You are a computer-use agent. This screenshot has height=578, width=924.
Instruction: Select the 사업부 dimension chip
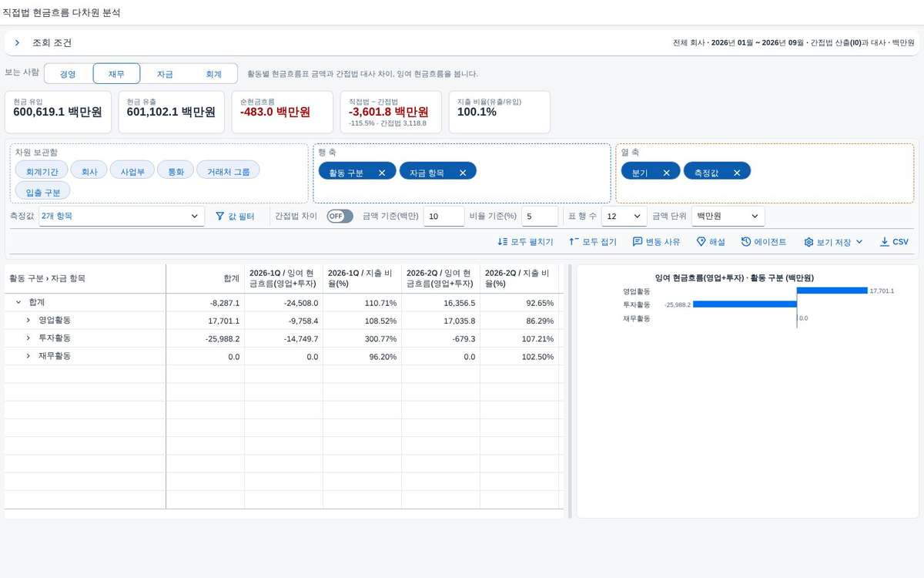(132, 171)
